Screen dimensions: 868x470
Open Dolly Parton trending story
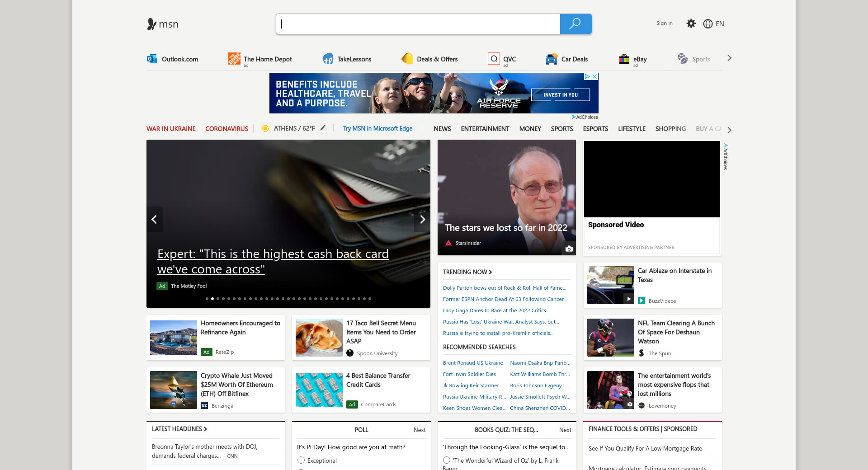(505, 288)
